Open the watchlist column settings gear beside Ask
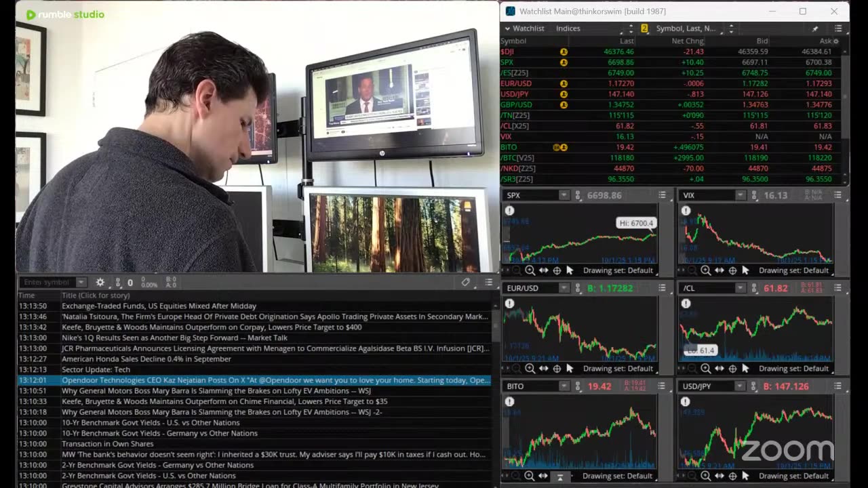868x488 pixels. 835,41
